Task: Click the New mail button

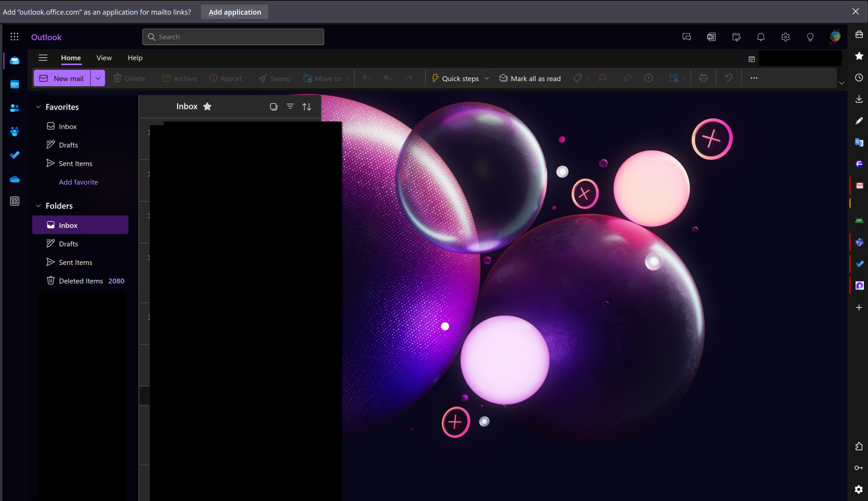Action: tap(62, 78)
